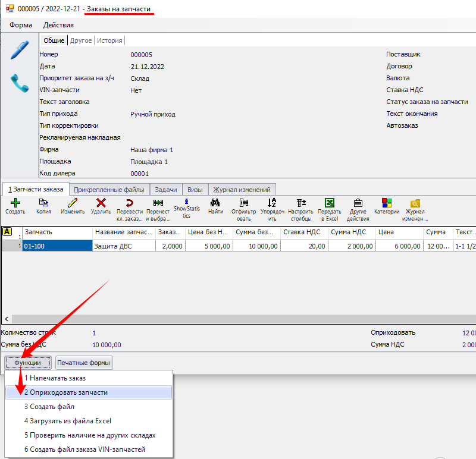Click the Найти binoculars icon
Image resolution: width=476 pixels, height=459 pixels.
(215, 203)
